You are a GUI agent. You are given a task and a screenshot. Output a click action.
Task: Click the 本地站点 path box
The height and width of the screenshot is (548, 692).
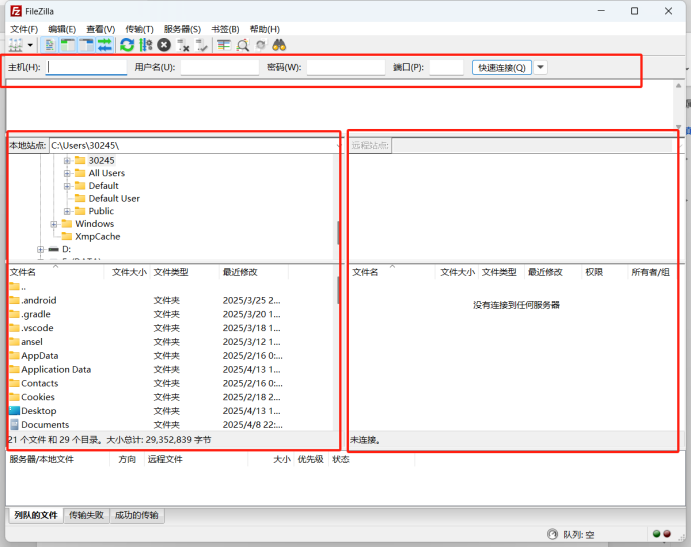194,146
